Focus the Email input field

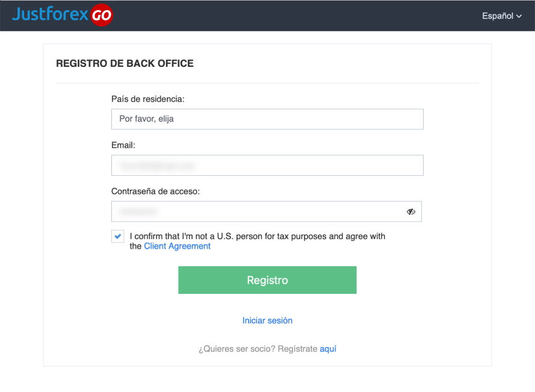267,165
